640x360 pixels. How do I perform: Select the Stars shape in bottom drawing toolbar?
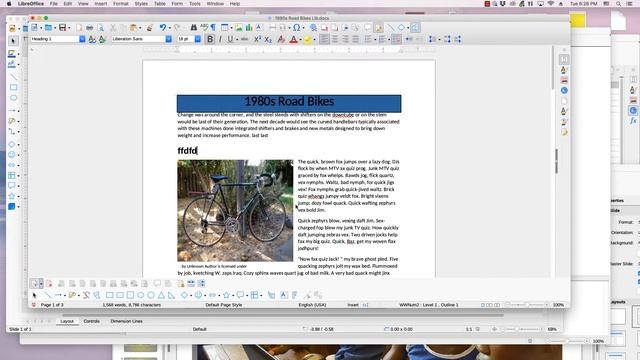227,295
